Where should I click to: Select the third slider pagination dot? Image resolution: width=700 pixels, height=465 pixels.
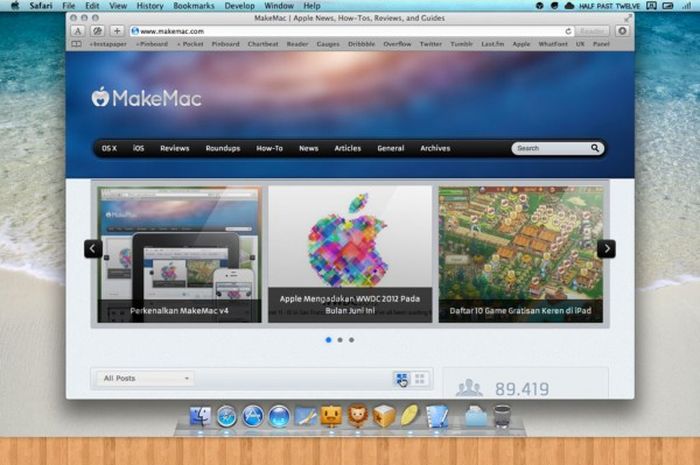pyautogui.click(x=352, y=340)
